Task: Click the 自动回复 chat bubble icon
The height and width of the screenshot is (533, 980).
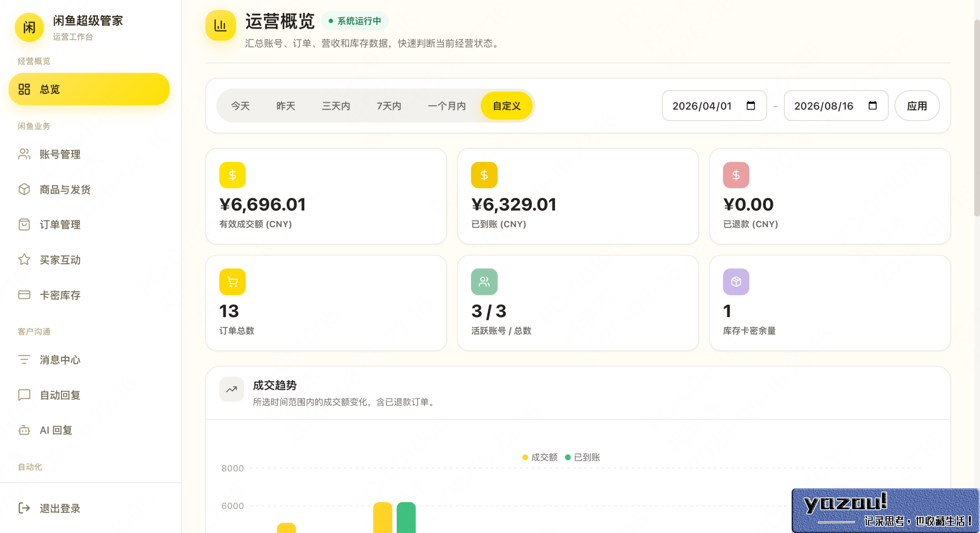Action: 24,394
